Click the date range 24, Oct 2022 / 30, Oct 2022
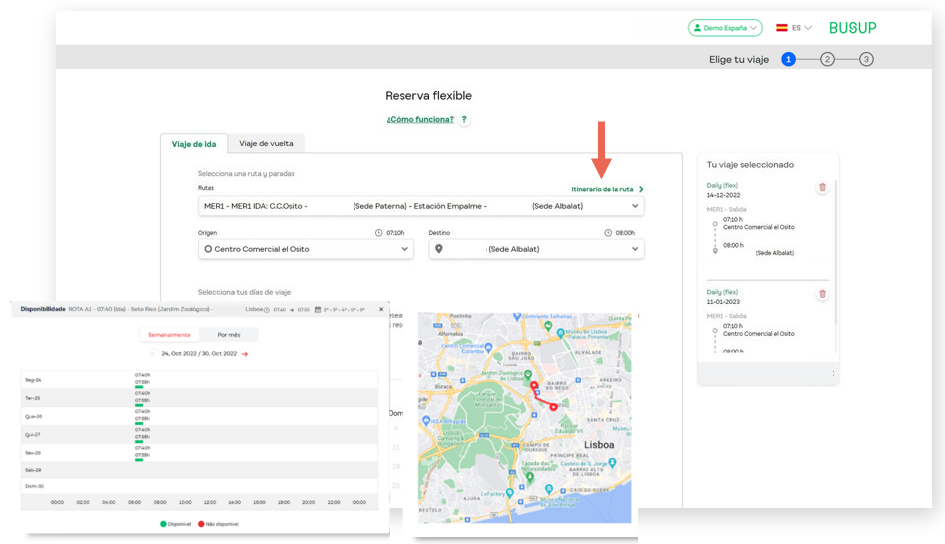Image resolution: width=945 pixels, height=544 pixels. pos(199,354)
